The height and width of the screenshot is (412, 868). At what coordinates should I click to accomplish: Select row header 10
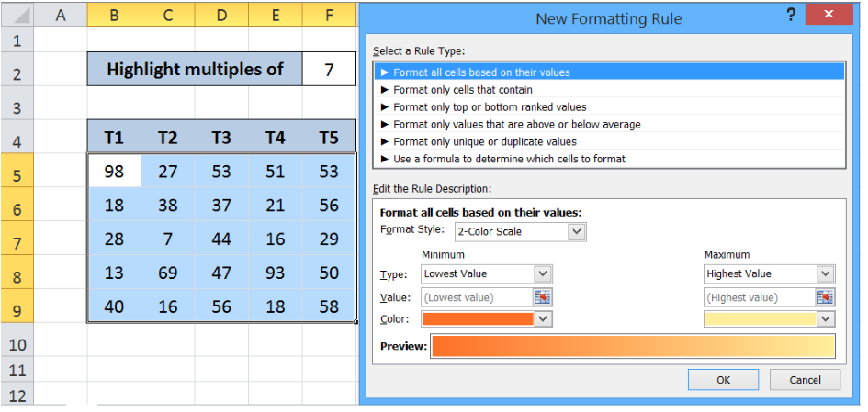pyautogui.click(x=17, y=345)
